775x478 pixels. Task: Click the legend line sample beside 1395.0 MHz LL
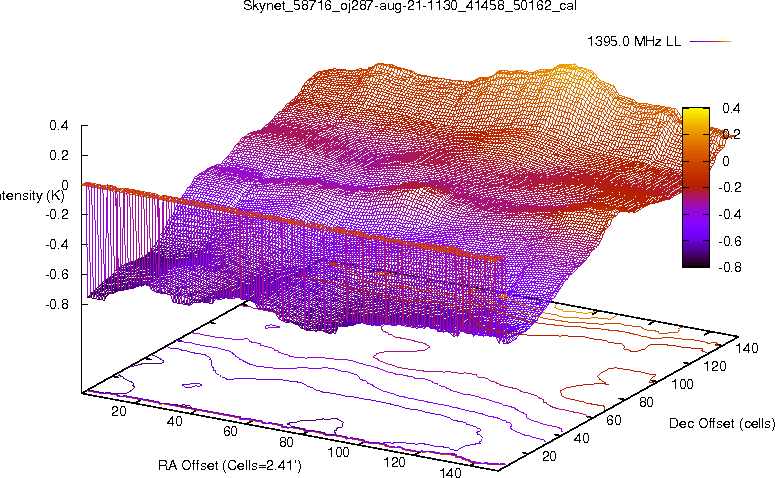(710, 42)
